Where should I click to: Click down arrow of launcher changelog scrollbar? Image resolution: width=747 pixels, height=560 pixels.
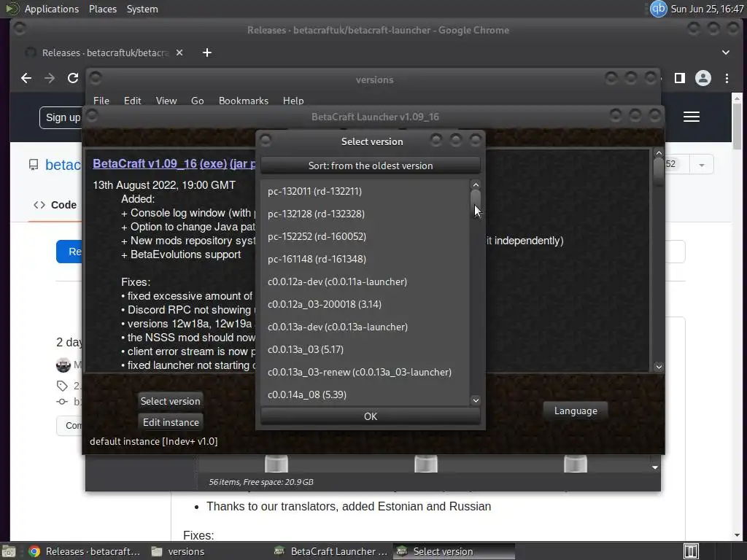point(659,367)
